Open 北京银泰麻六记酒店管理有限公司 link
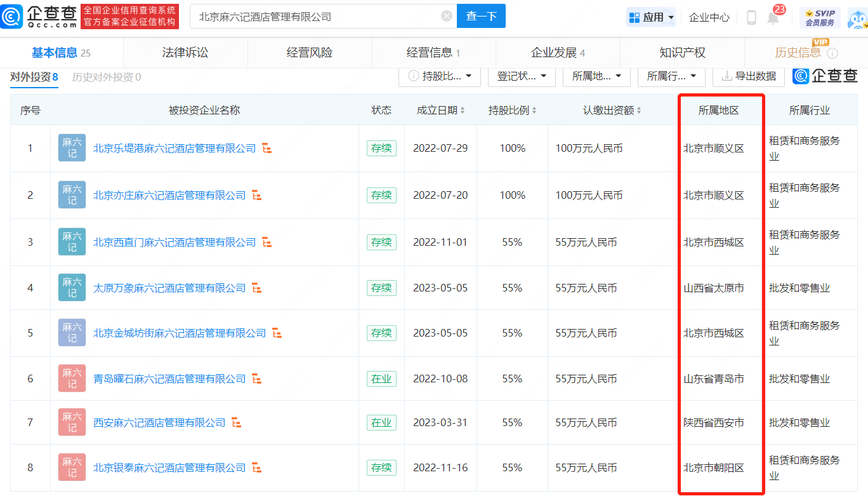This screenshot has height=496, width=868. click(169, 468)
